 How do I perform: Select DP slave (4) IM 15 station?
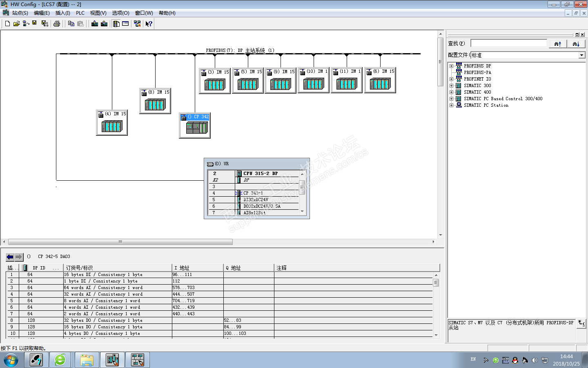112,123
